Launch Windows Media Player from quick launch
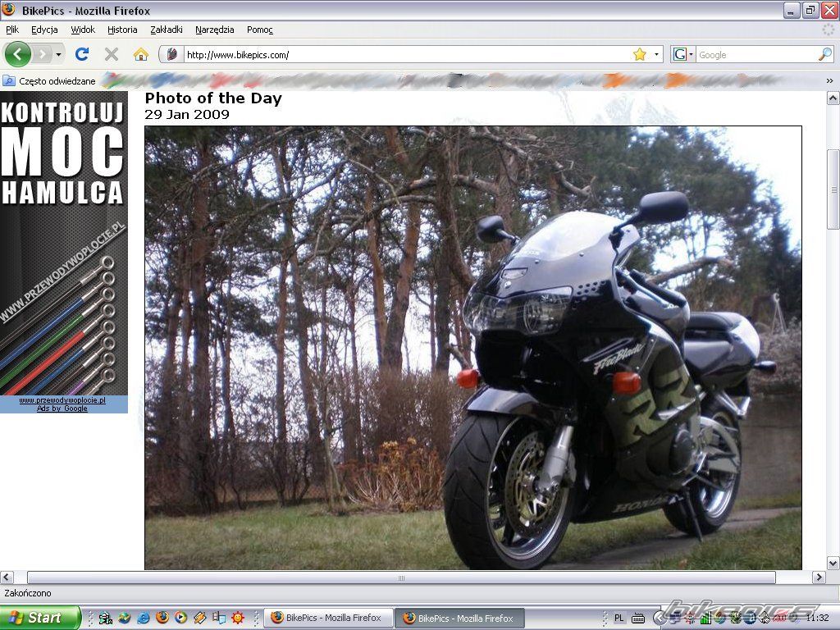Viewport: 840px width, 630px height. click(x=181, y=618)
